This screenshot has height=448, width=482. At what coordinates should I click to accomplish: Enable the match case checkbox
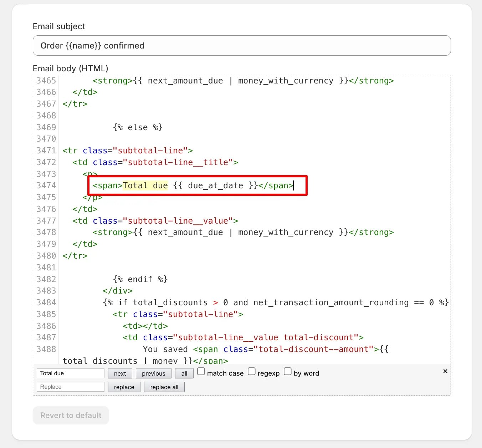pos(201,371)
